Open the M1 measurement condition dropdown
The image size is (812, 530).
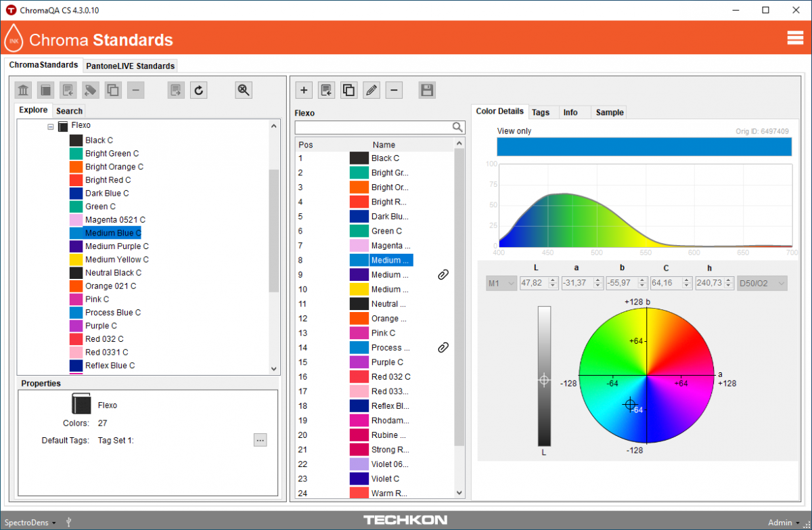tap(501, 283)
